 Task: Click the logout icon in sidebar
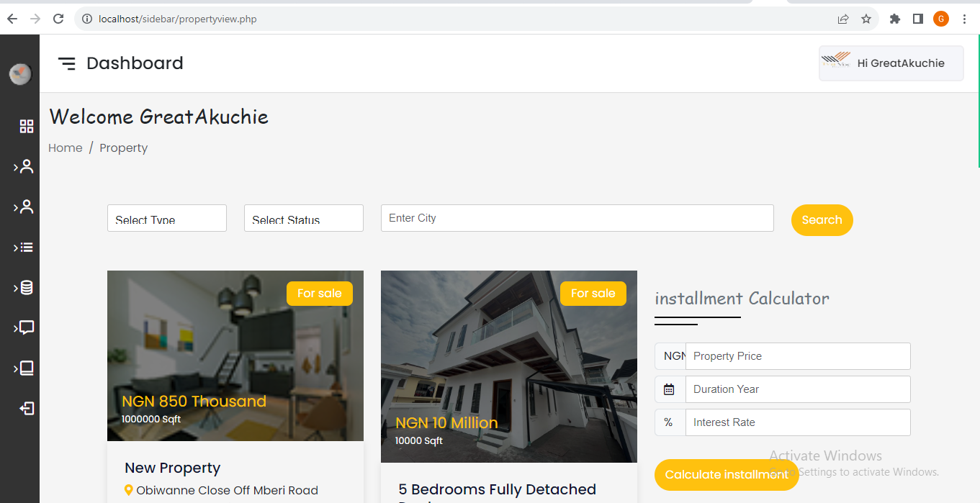(x=27, y=409)
